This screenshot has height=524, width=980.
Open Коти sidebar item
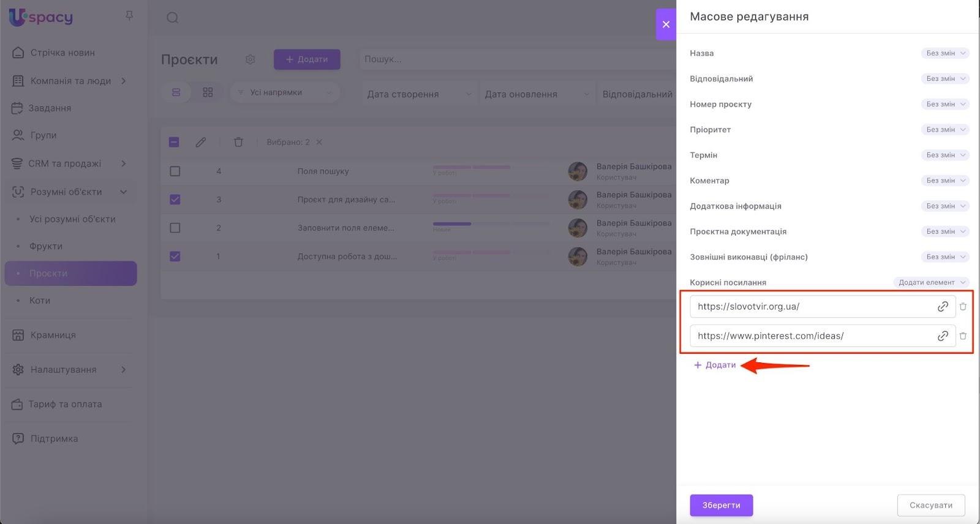(40, 301)
